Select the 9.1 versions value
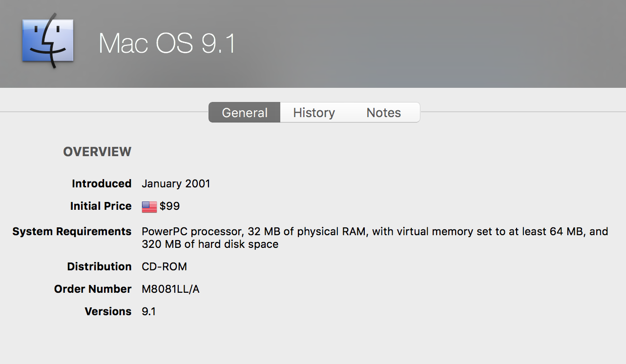626x364 pixels. pyautogui.click(x=148, y=312)
